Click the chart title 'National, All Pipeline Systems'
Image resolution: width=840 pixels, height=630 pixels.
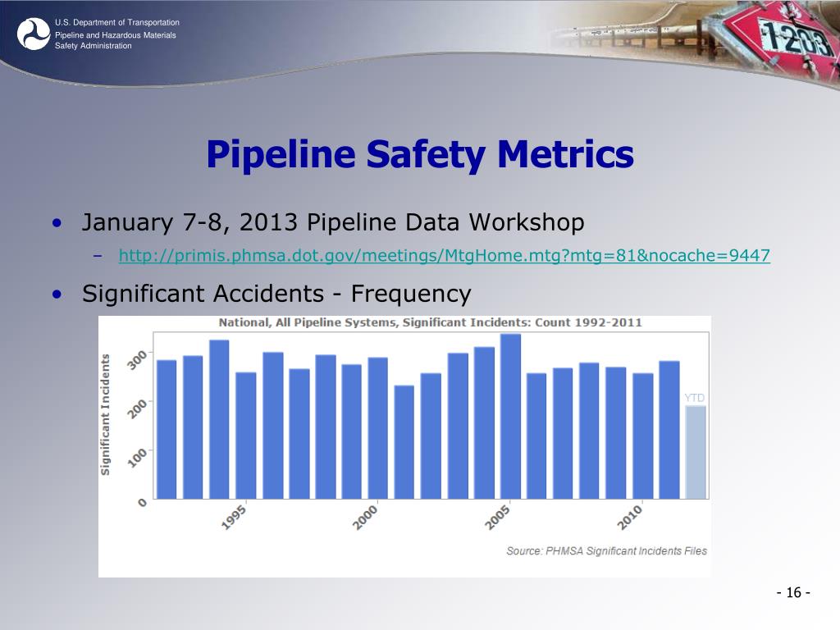click(430, 322)
